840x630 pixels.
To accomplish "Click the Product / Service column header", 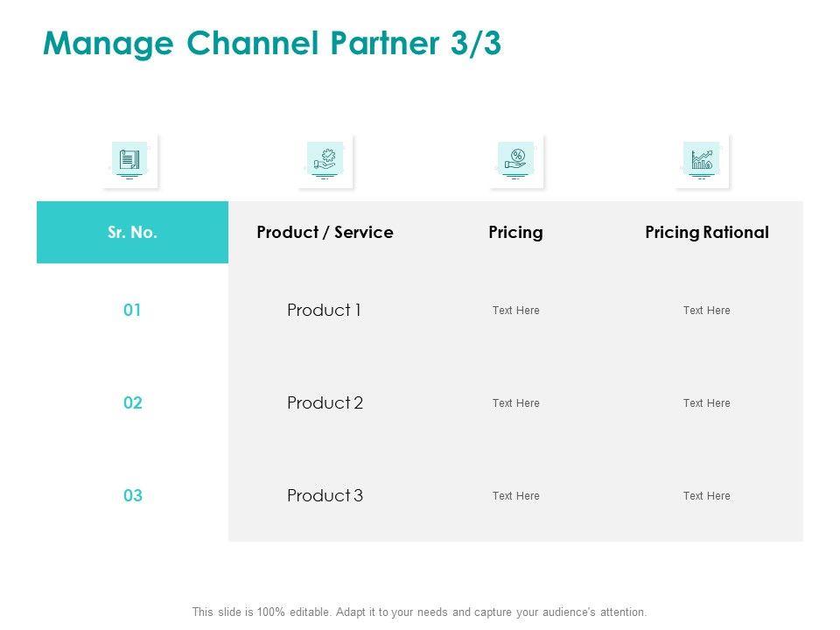I will [x=325, y=233].
